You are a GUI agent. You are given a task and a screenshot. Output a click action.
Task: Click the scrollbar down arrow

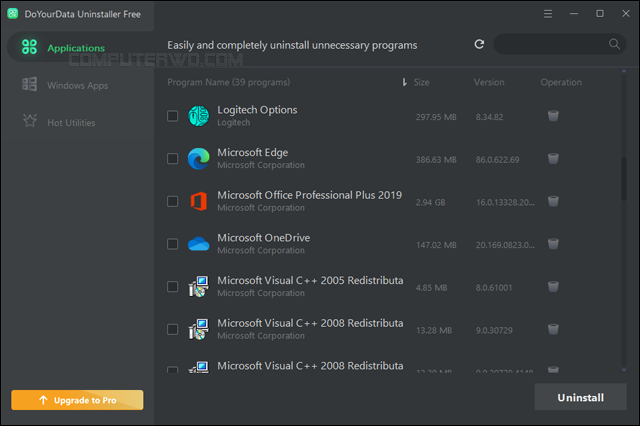624,370
